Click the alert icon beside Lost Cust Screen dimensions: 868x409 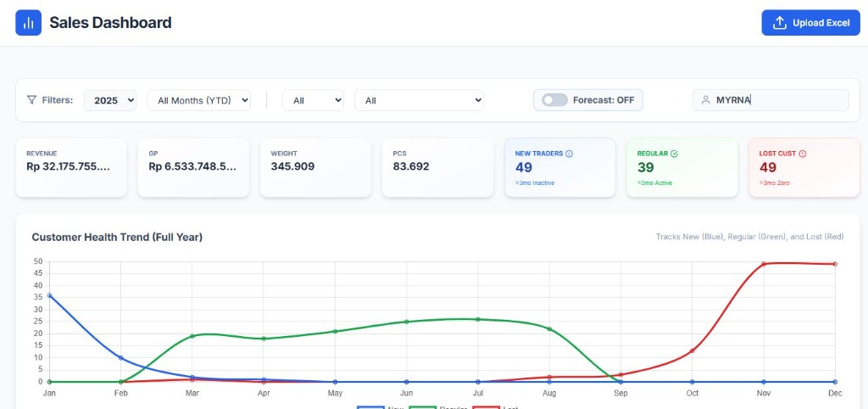[x=803, y=154]
